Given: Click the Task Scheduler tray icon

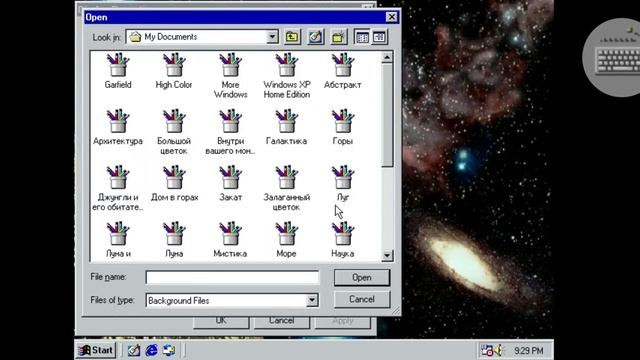Looking at the screenshot, I should click(x=487, y=350).
